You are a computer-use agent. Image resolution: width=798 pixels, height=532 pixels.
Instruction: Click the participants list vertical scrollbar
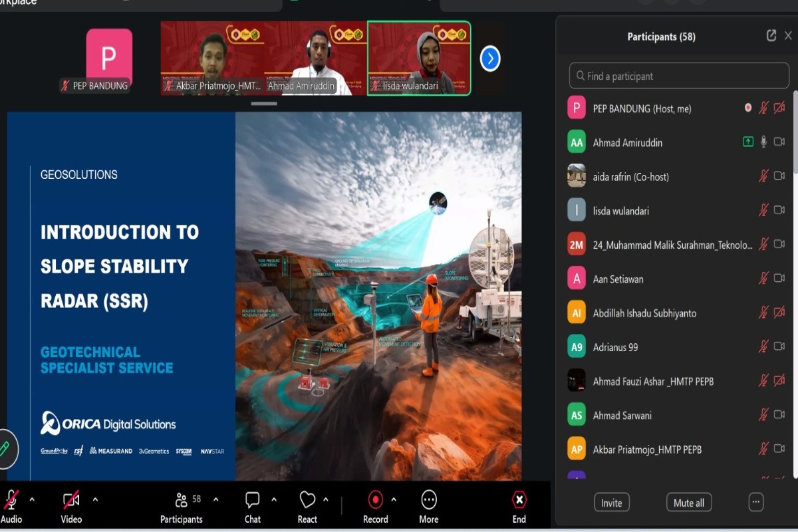(795, 133)
